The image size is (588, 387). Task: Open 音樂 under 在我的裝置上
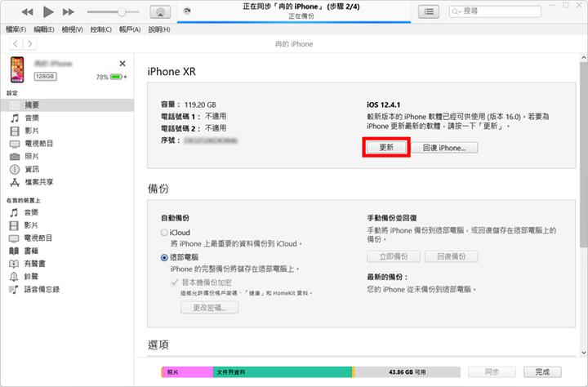(67, 212)
